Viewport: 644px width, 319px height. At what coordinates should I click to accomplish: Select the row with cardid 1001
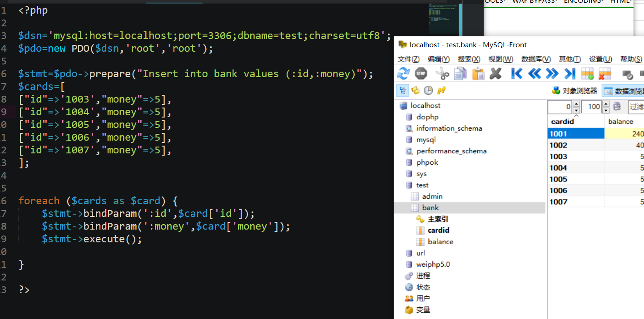[596, 133]
